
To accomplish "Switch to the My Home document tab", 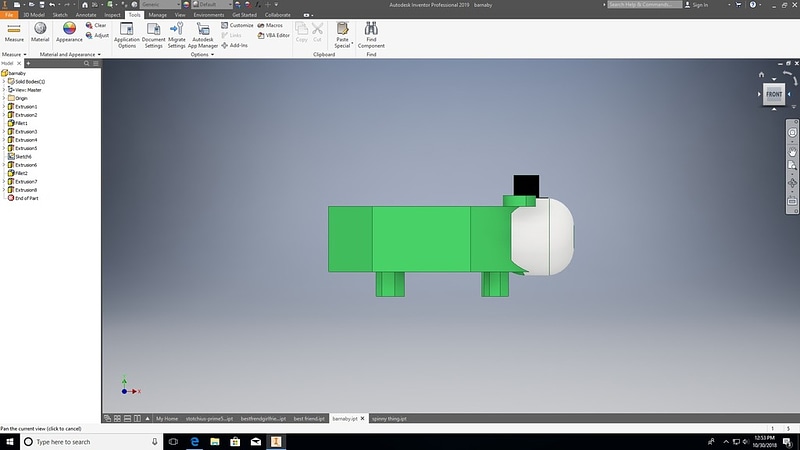I will [167, 418].
